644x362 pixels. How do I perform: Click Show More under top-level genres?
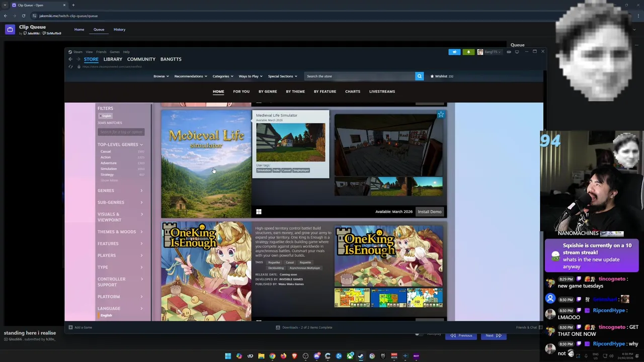coord(109,180)
